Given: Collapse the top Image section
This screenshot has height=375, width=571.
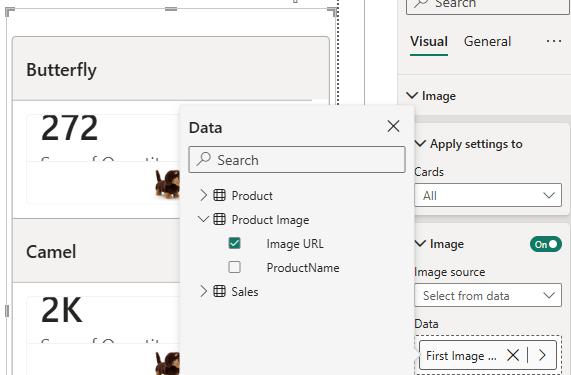Looking at the screenshot, I should click(x=412, y=96).
